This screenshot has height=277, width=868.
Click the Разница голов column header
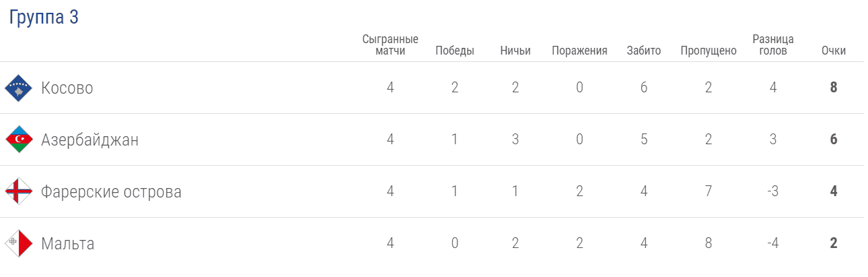coord(773,45)
